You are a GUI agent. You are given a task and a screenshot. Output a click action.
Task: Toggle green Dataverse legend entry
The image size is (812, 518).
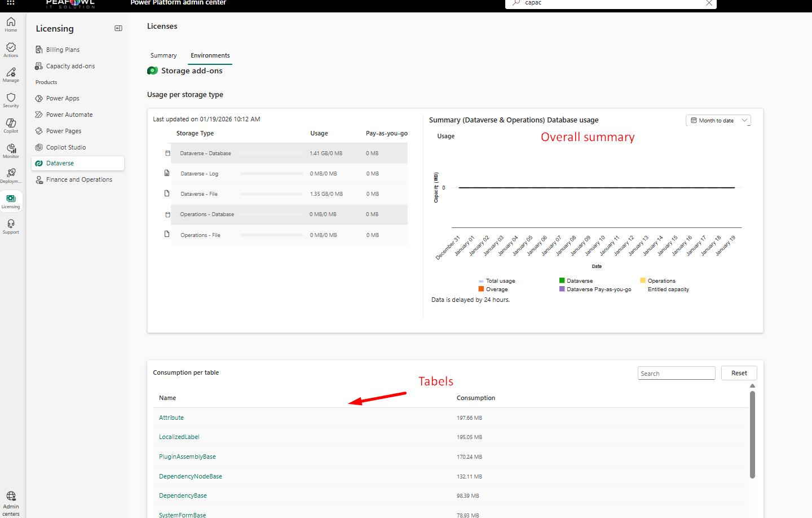pos(576,281)
